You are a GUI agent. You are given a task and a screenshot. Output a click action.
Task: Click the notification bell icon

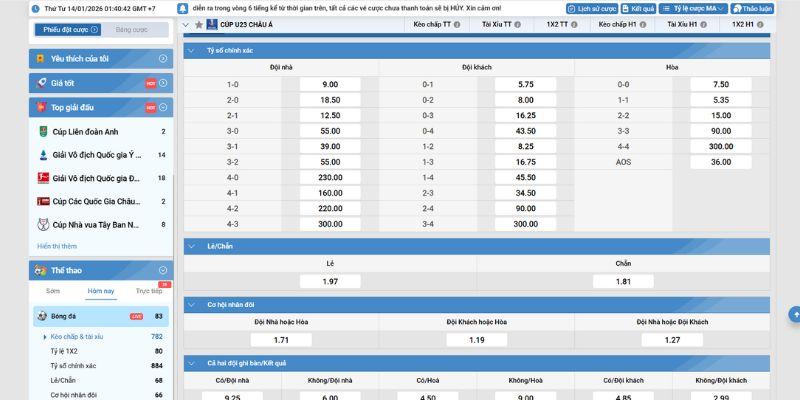click(x=183, y=9)
